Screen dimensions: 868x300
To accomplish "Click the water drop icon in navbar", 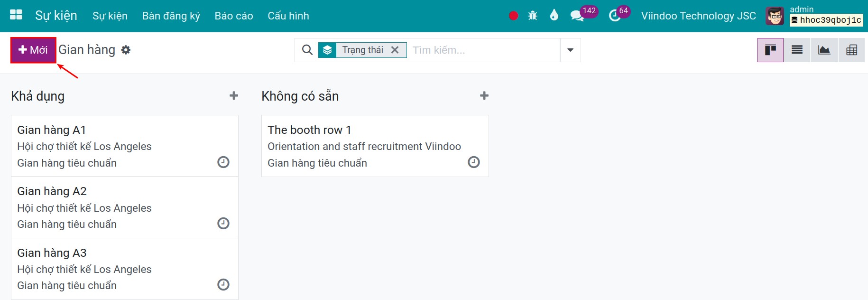I will (x=554, y=16).
